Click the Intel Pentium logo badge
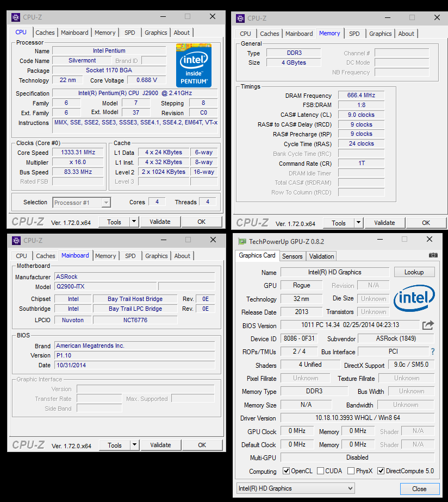 (194, 66)
